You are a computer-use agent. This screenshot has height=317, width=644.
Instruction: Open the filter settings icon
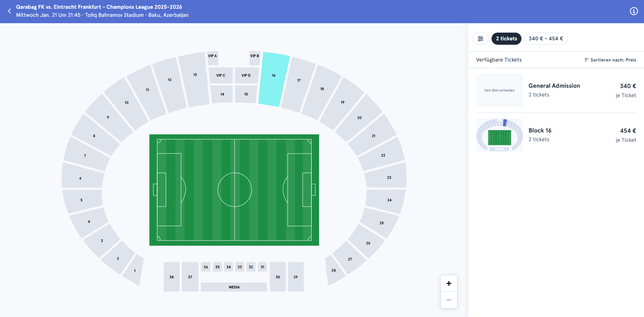pos(480,39)
